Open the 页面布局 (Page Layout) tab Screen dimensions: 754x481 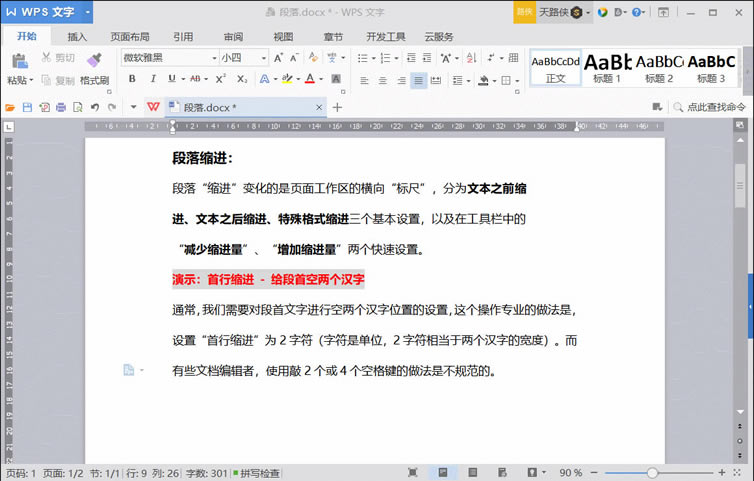click(130, 37)
